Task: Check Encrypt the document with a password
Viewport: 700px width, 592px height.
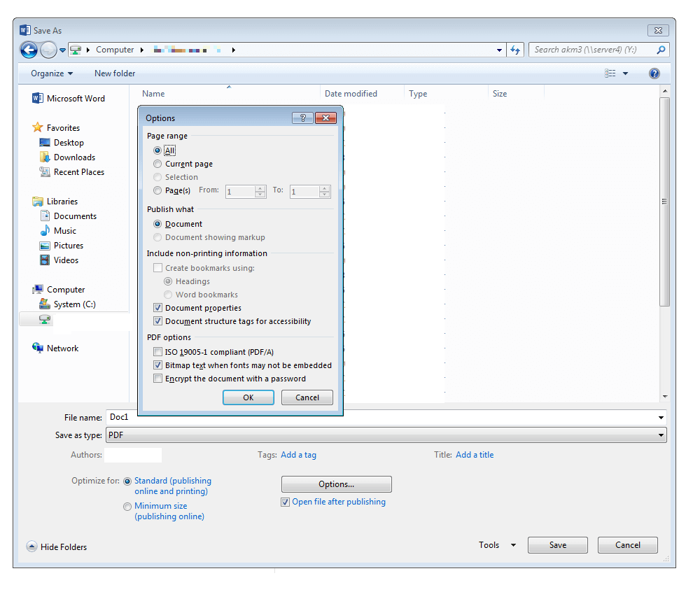Action: (157, 379)
